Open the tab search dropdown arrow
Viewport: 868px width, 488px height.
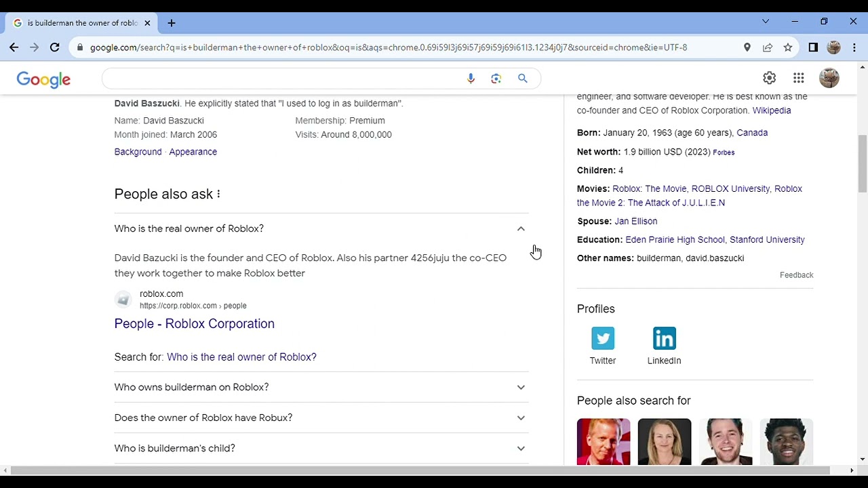[766, 22]
